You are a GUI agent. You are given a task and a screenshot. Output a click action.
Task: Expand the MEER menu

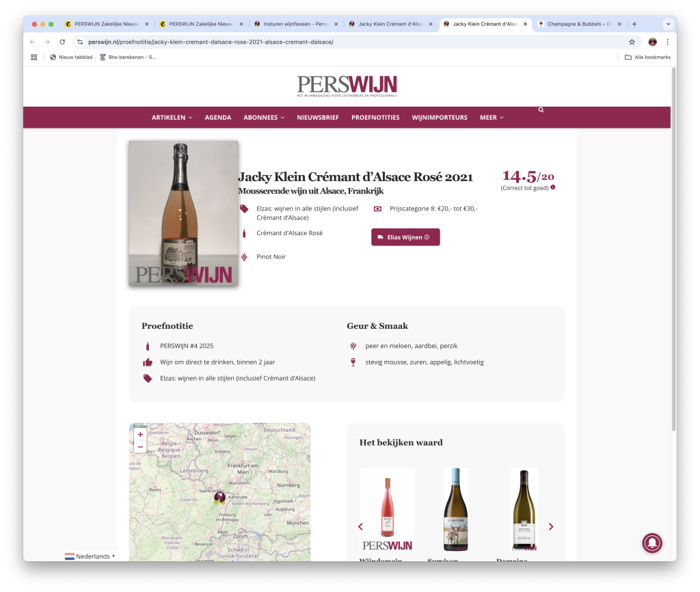point(492,118)
